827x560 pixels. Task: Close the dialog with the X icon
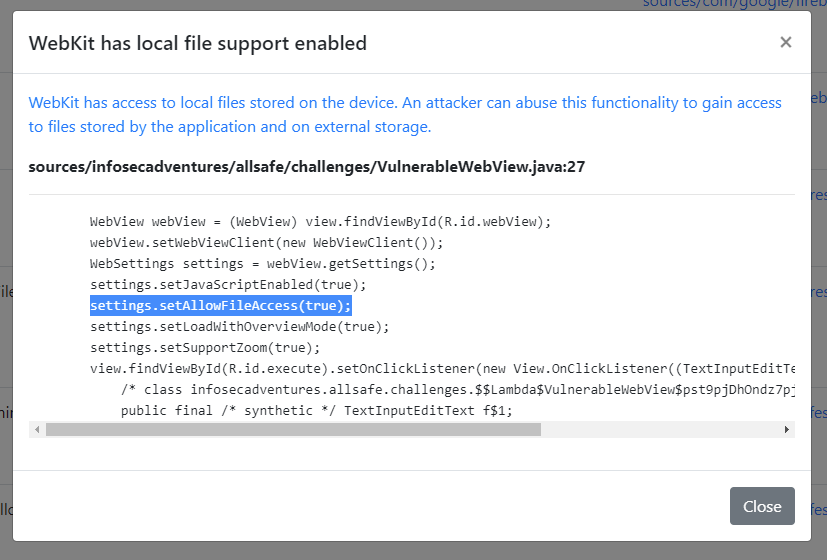(x=785, y=42)
